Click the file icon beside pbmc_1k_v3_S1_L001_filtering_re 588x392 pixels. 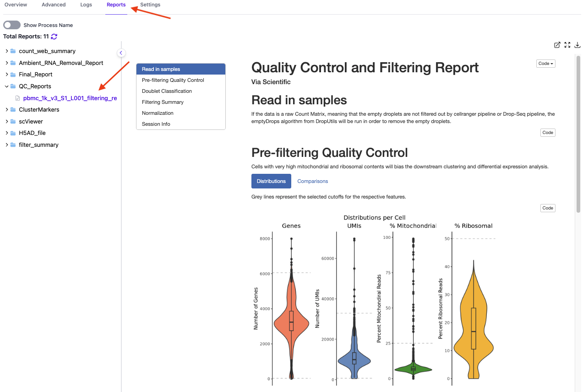[17, 98]
